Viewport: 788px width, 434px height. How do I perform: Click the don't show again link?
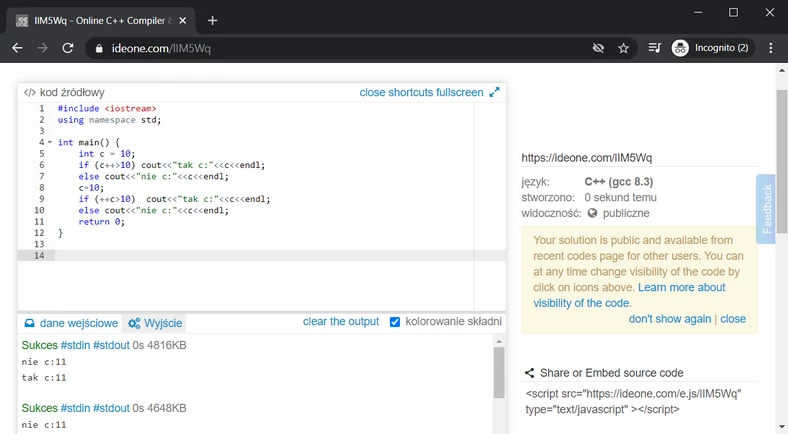[670, 319]
